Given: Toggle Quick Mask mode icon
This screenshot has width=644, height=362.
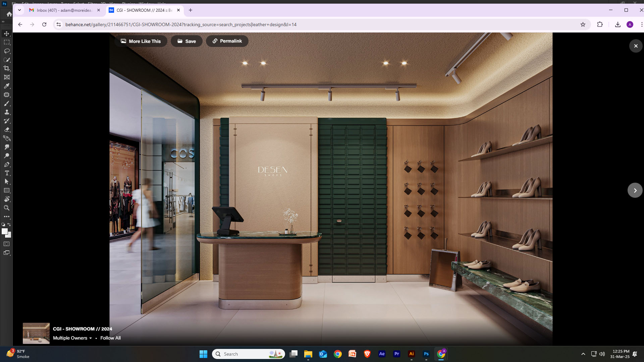Looking at the screenshot, I should point(7,244).
